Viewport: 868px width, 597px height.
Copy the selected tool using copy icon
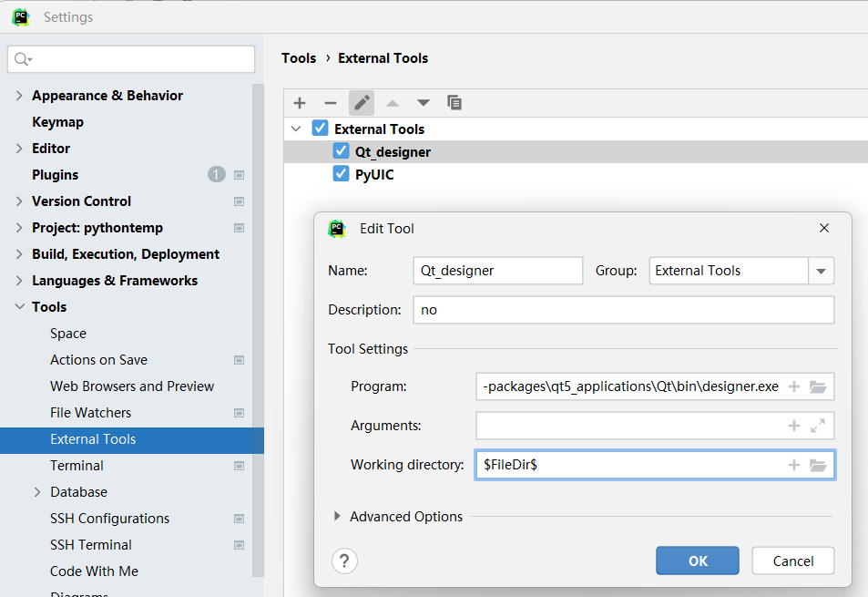(x=454, y=102)
